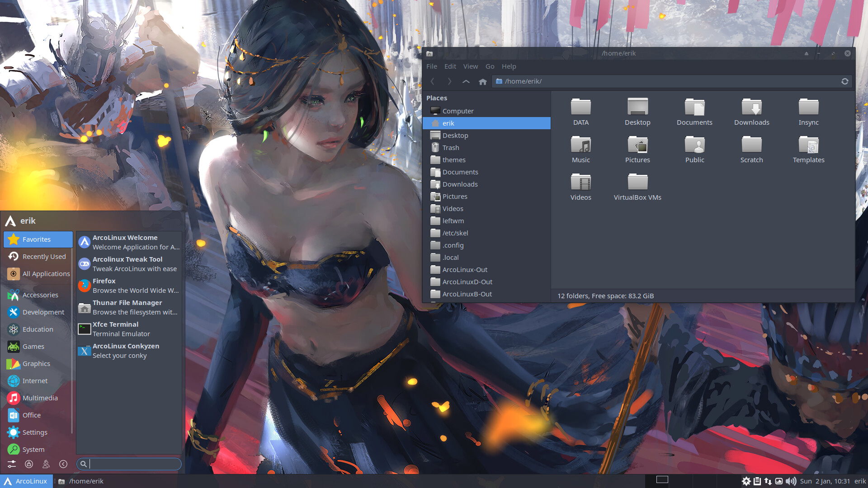Select ArcoLinuxD-Out bookmark in sidebar

click(486, 282)
